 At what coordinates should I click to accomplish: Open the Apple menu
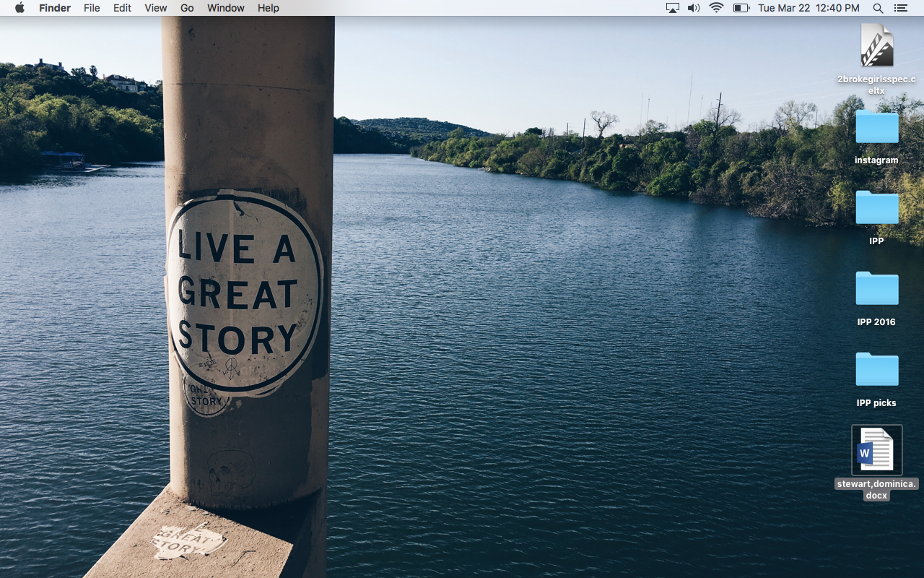(19, 8)
